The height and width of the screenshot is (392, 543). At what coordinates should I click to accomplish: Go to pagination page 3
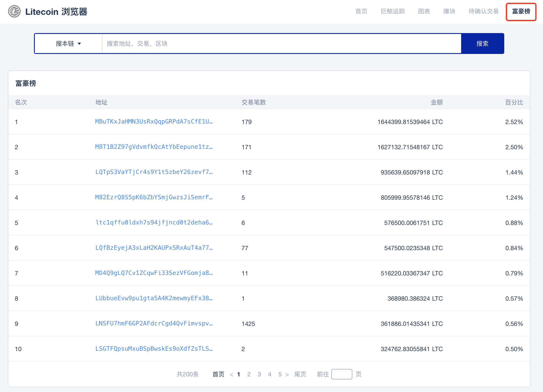click(259, 374)
